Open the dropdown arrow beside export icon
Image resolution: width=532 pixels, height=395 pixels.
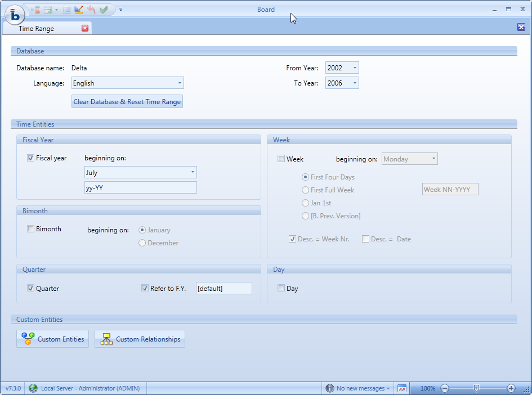pos(57,10)
